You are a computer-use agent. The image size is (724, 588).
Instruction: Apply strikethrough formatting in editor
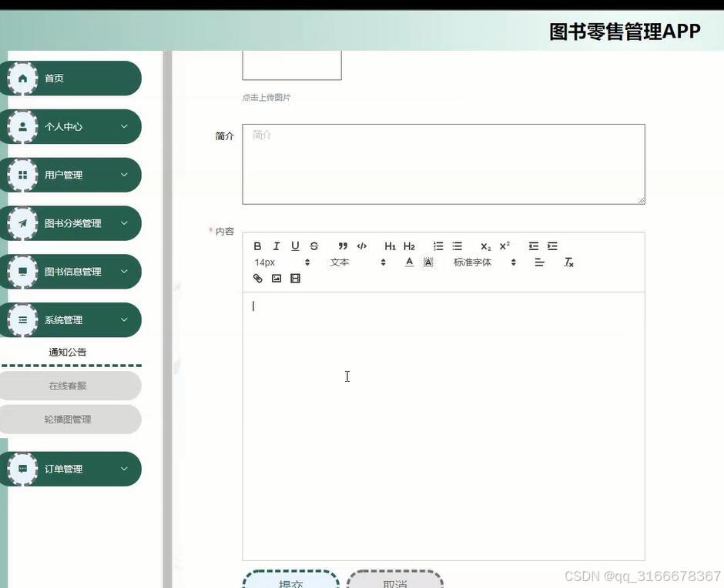pos(314,246)
